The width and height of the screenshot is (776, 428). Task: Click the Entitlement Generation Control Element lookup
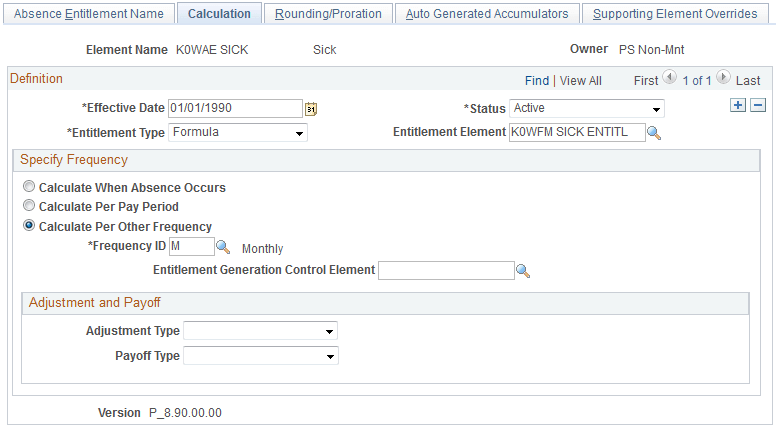(523, 271)
